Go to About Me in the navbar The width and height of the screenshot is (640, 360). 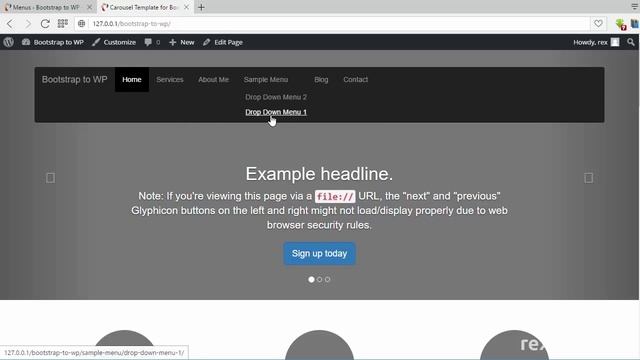[213, 80]
